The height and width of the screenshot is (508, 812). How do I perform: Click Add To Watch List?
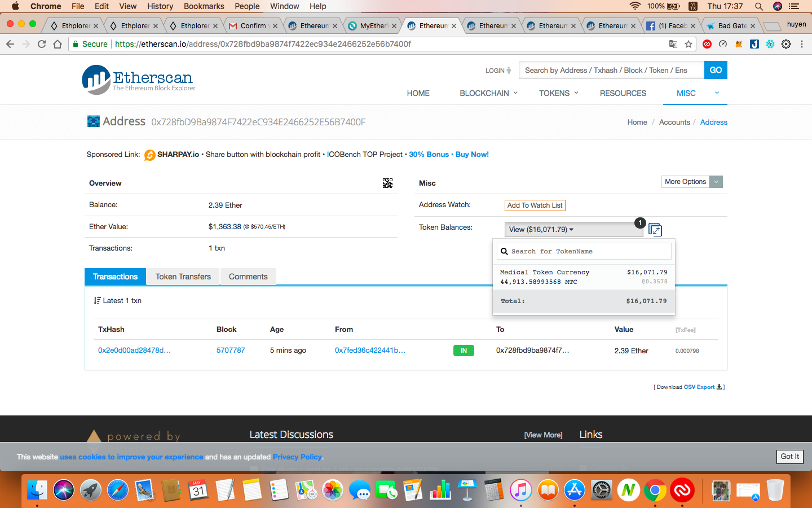click(535, 205)
